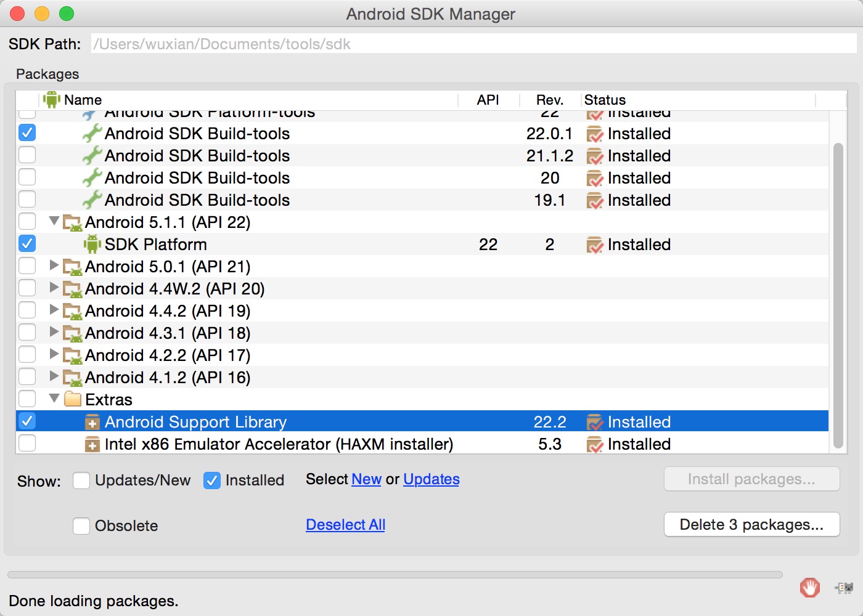Click the 22.2 revision value of Support Library

[549, 422]
